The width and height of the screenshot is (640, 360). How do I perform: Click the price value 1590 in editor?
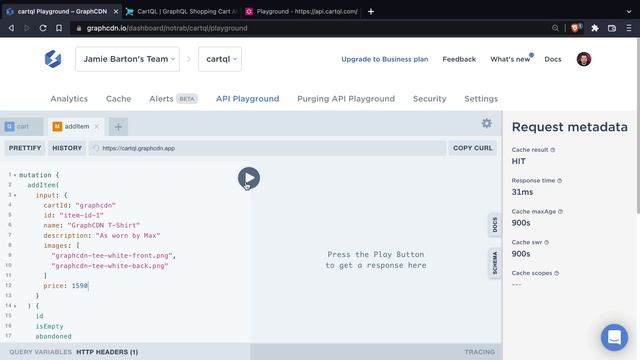[x=80, y=286]
